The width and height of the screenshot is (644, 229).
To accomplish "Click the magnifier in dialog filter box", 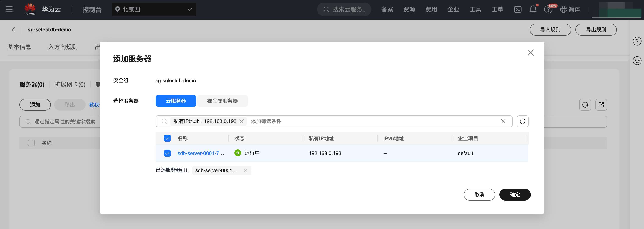I will (164, 121).
